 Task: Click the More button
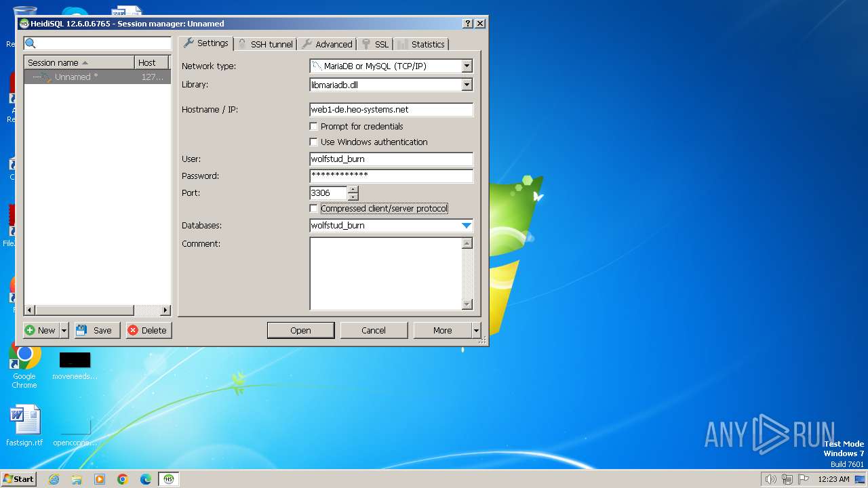click(x=443, y=330)
